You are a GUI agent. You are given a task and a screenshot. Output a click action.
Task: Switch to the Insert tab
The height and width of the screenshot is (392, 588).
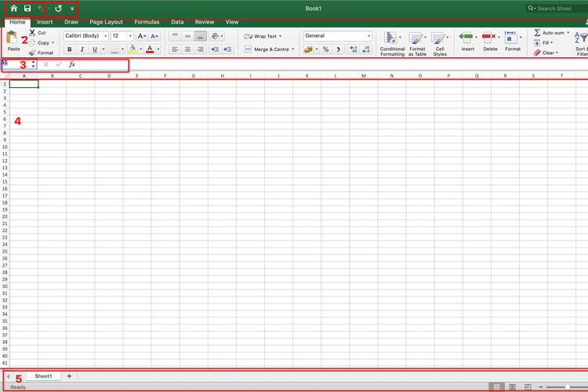click(45, 22)
